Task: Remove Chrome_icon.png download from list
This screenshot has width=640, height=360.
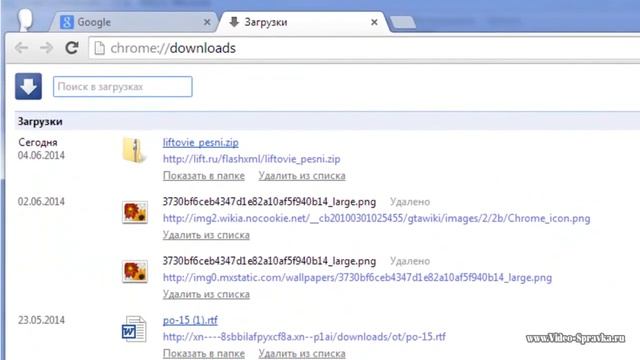Action: tap(206, 235)
